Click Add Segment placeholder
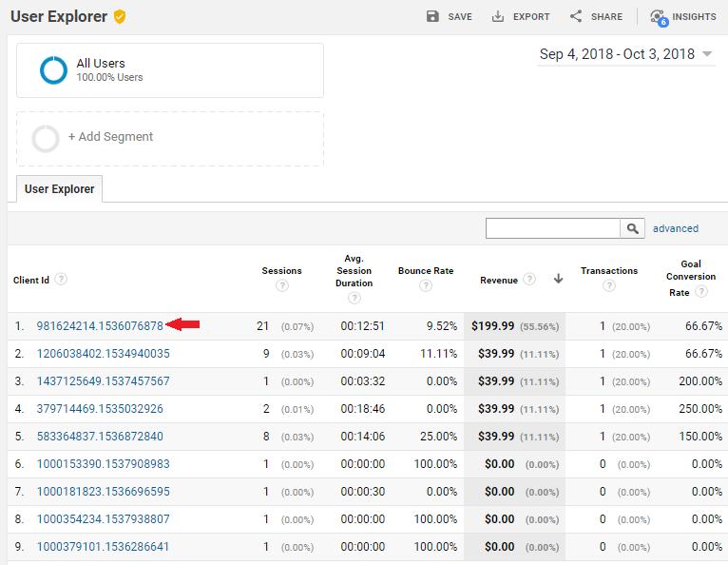The image size is (728, 565). pyautogui.click(x=170, y=138)
